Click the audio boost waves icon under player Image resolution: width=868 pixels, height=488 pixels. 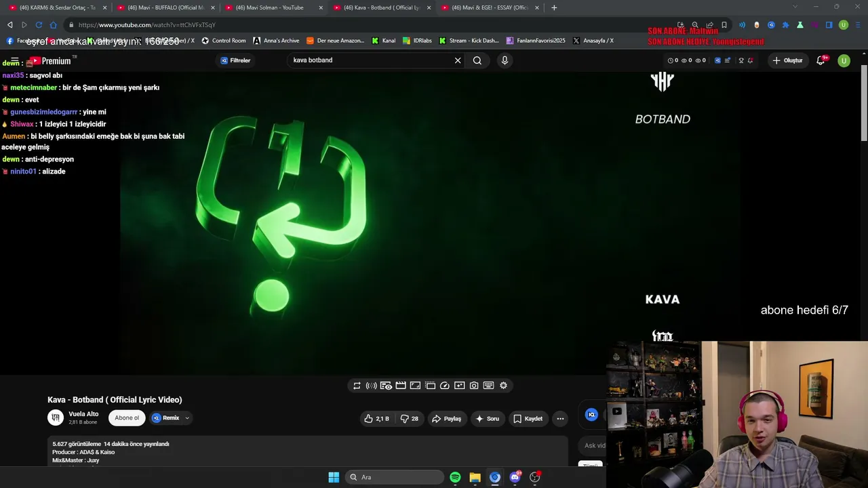(371, 386)
